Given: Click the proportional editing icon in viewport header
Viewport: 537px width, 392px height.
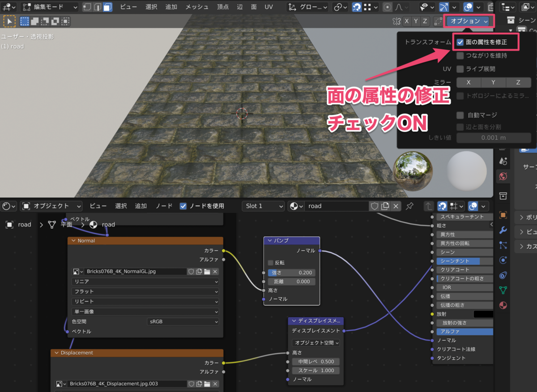Looking at the screenshot, I should [387, 7].
